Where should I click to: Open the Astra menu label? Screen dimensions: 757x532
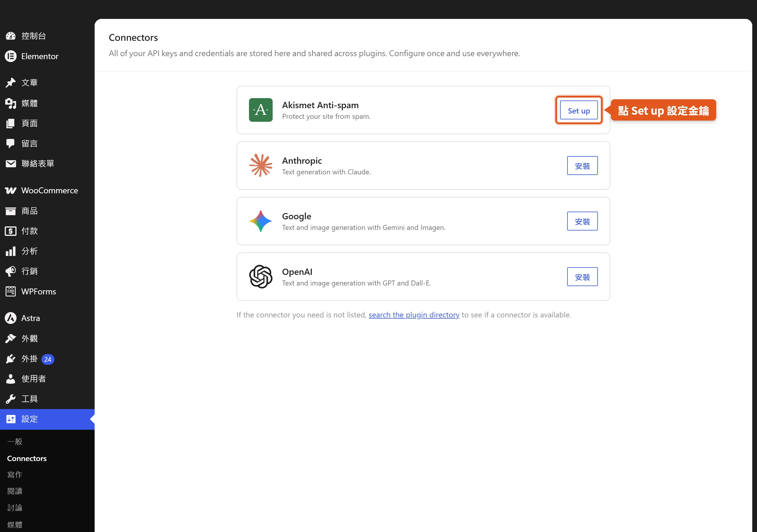pos(30,318)
